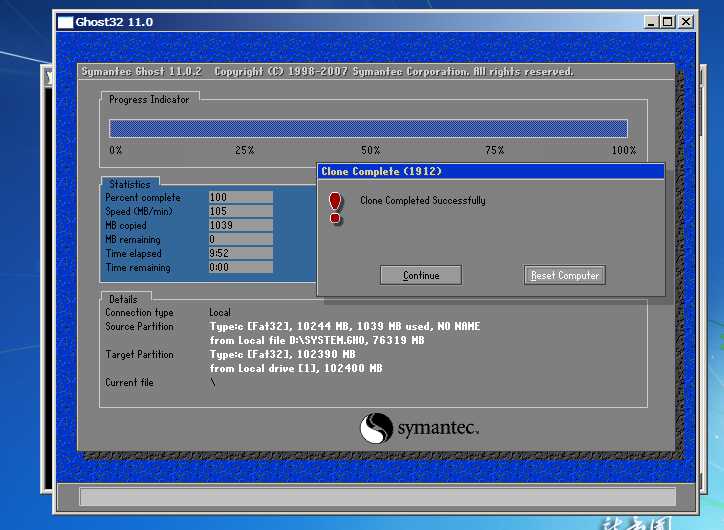Screen dimensions: 724x530
Task: Click the completed blue progress bar
Action: (368, 128)
